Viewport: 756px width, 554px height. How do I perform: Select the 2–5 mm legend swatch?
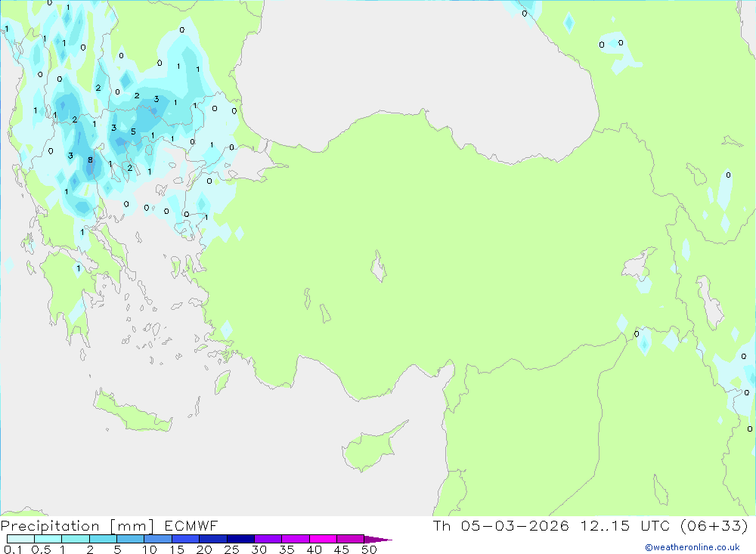(x=103, y=539)
